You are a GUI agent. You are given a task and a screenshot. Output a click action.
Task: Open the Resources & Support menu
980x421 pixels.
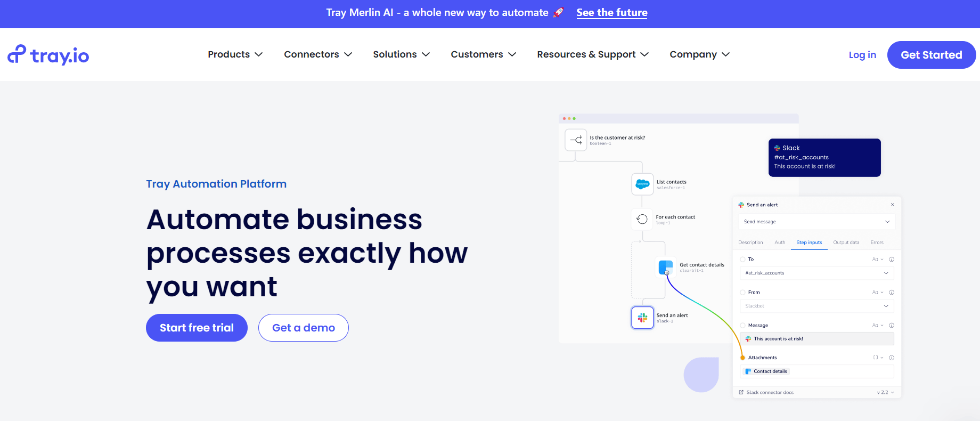592,54
